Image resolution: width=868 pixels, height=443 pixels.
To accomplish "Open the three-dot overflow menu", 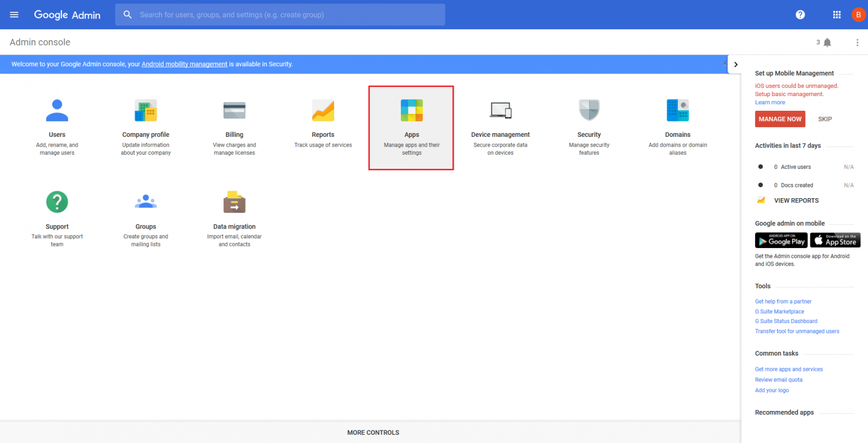I will point(857,42).
